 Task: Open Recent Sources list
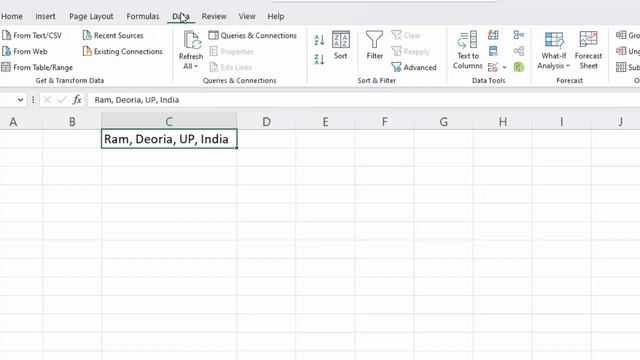click(x=113, y=36)
